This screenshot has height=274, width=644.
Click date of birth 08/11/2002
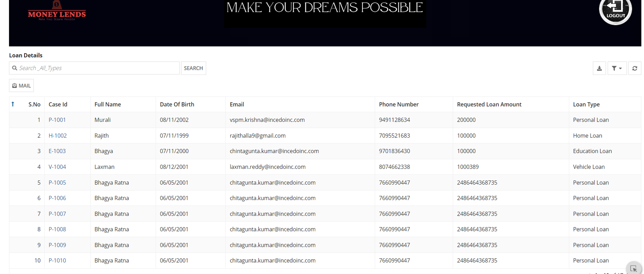click(174, 120)
